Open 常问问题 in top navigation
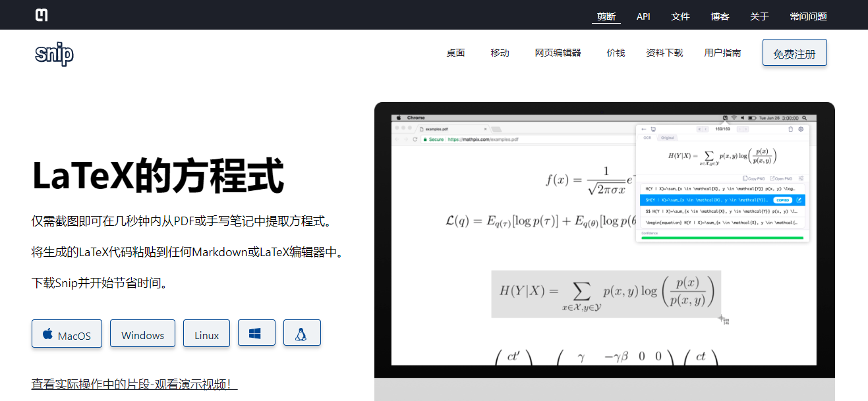 pyautogui.click(x=808, y=16)
